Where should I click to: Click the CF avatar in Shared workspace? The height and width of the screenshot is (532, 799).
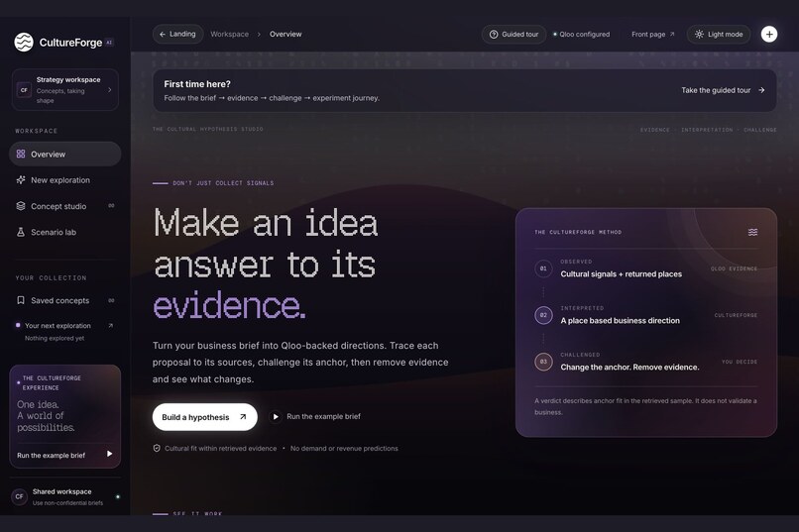19,496
